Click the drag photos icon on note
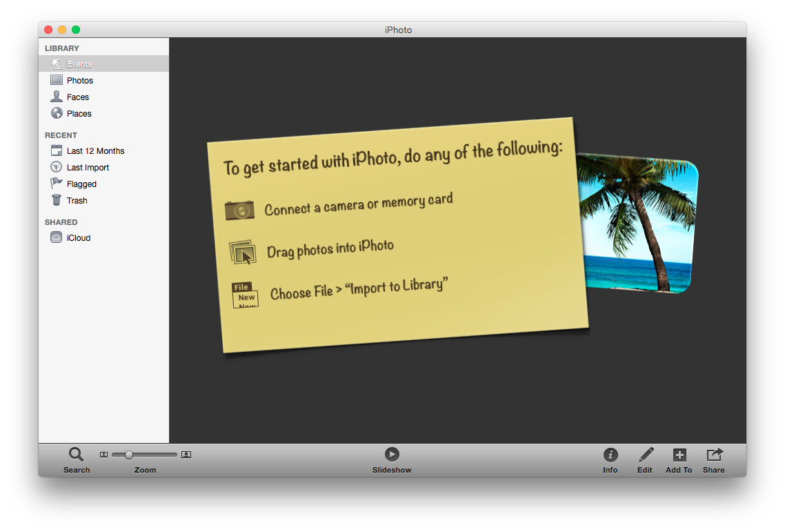 (x=243, y=252)
